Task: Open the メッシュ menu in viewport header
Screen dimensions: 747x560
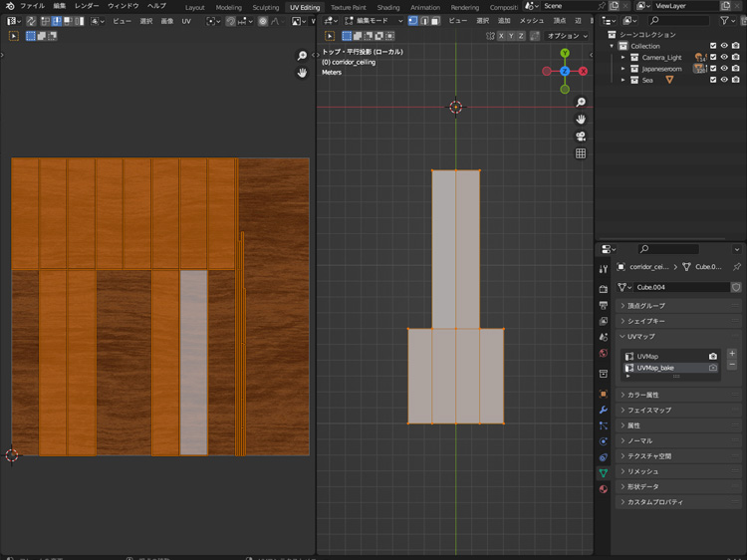Action: [x=532, y=20]
